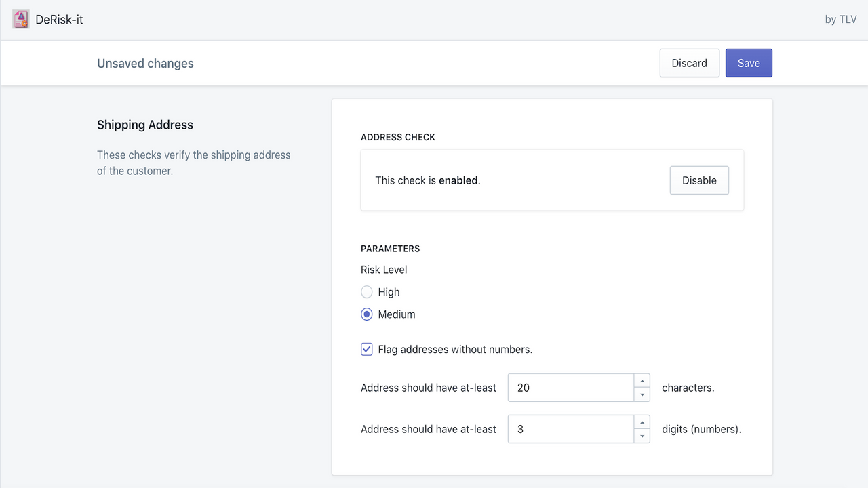Increment the minimum digits value
868x488 pixels.
(x=642, y=422)
